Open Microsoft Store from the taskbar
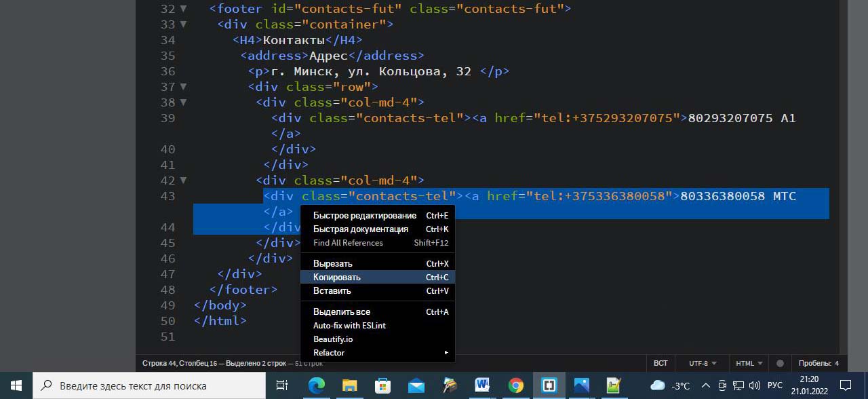 click(x=382, y=385)
